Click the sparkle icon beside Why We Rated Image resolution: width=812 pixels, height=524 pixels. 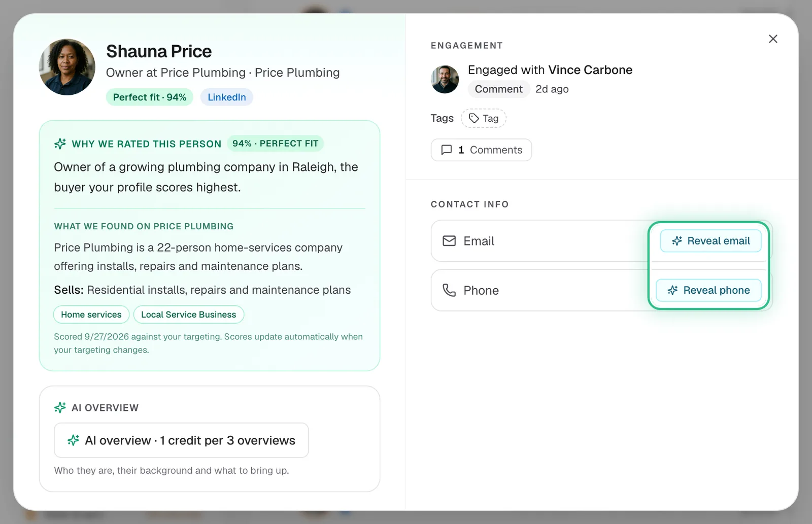tap(60, 144)
